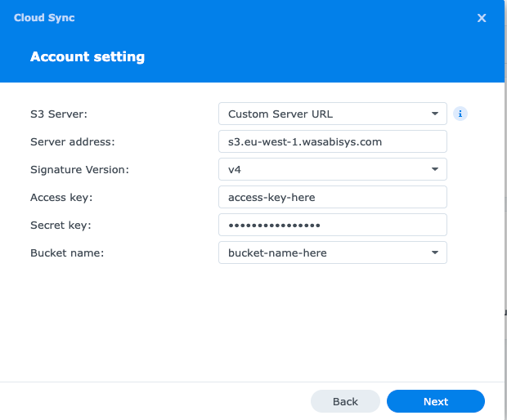Click the info icon beside S3 Server

(x=460, y=114)
